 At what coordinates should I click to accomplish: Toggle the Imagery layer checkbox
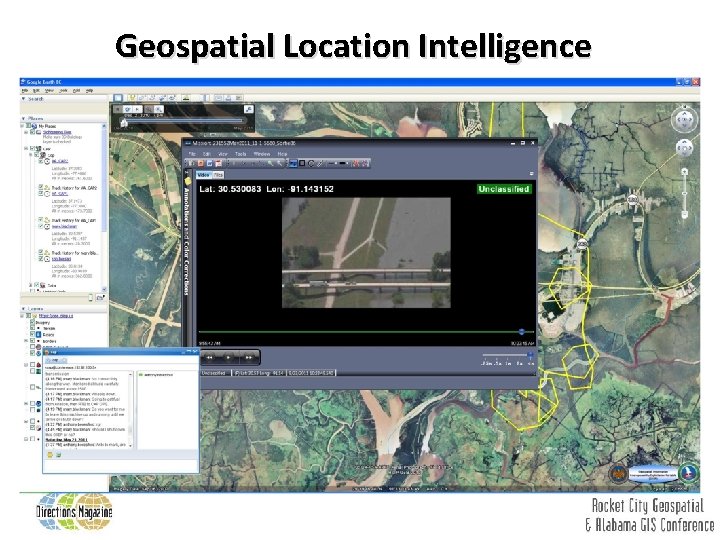[x=33, y=322]
